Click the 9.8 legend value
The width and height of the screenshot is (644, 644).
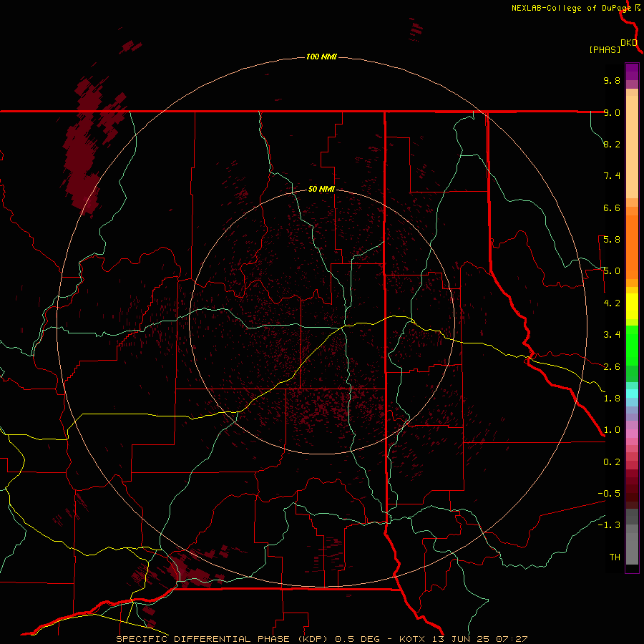point(612,80)
